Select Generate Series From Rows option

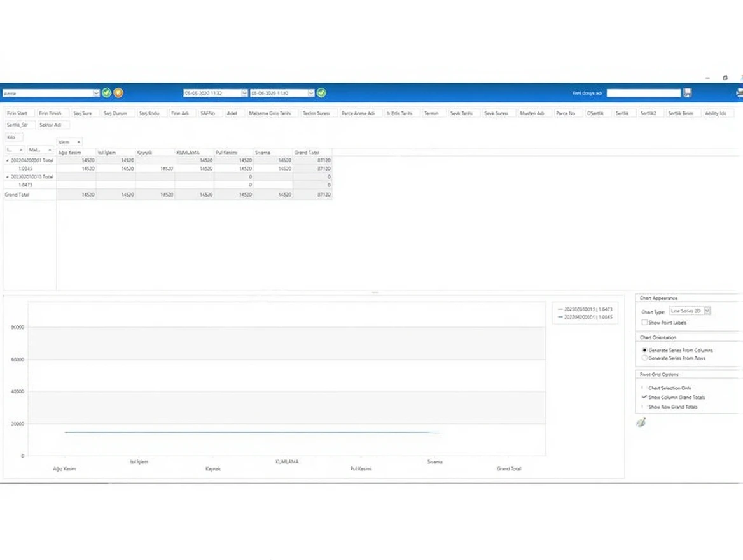[x=644, y=358]
